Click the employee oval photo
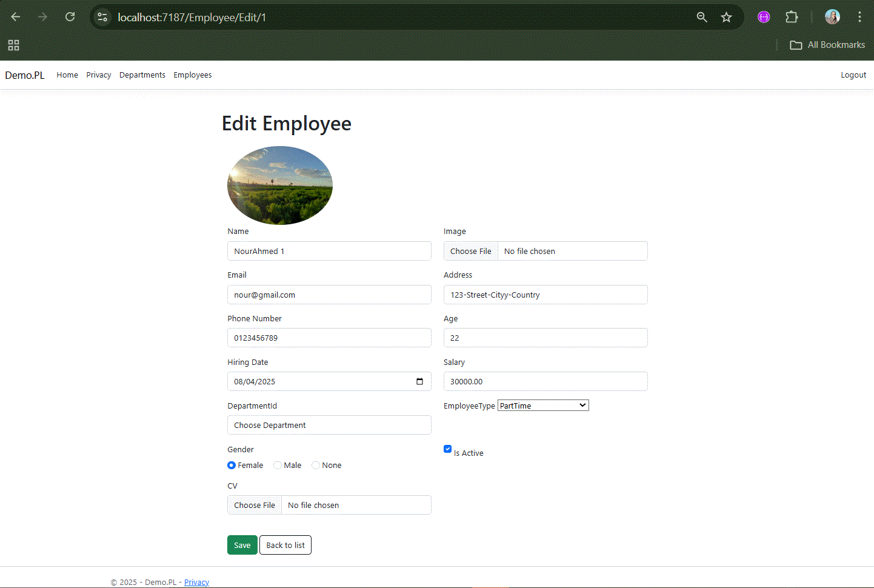 280,185
